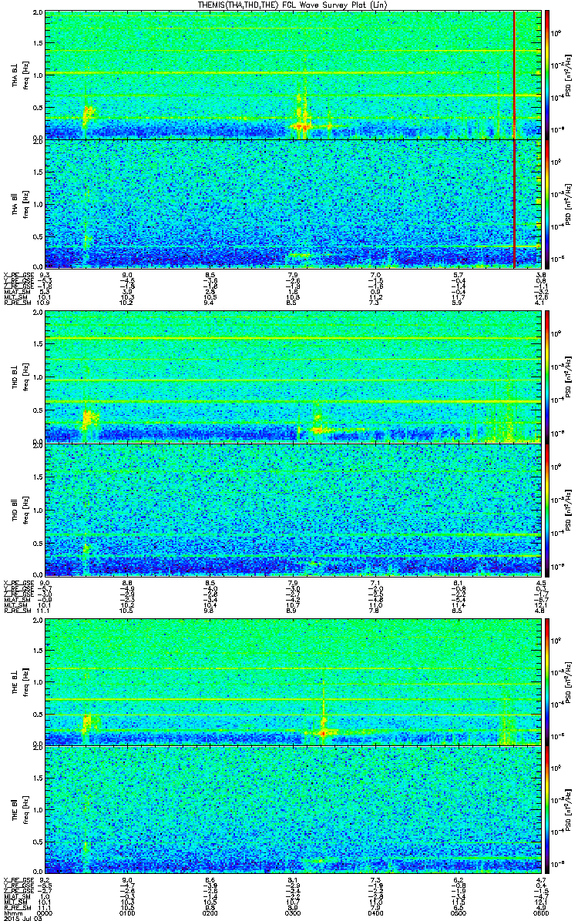Click the bright wave burst in THA B⊥ panel
The height and width of the screenshot is (924, 578).
click(300, 122)
